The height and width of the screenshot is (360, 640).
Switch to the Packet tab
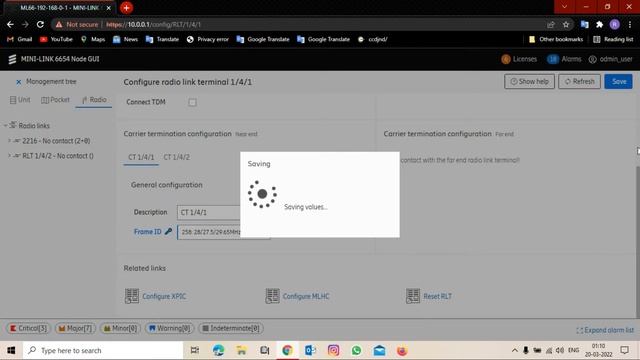point(55,100)
